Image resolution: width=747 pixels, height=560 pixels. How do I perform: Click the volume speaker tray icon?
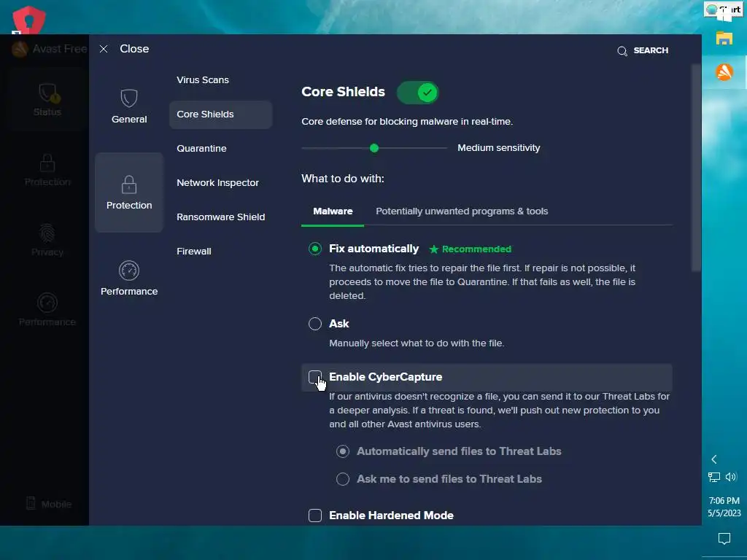tap(731, 477)
